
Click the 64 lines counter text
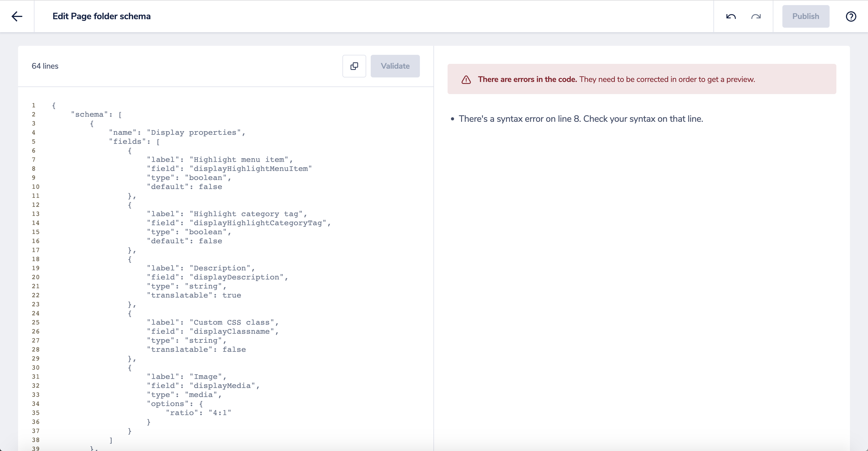point(45,66)
